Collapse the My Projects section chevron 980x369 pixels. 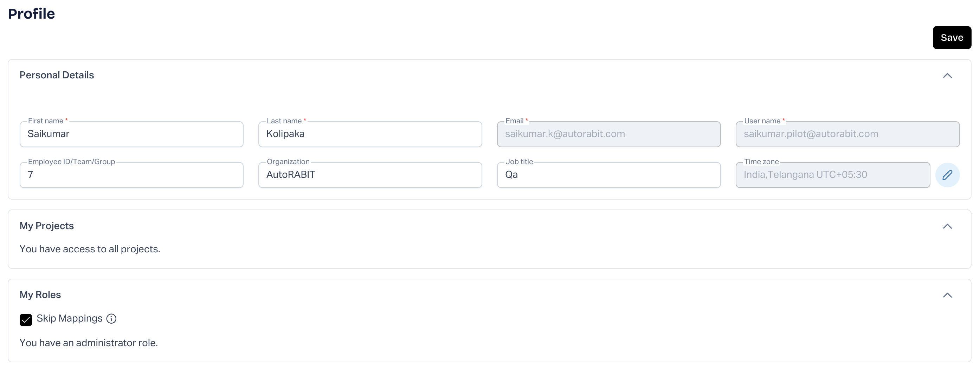(947, 226)
